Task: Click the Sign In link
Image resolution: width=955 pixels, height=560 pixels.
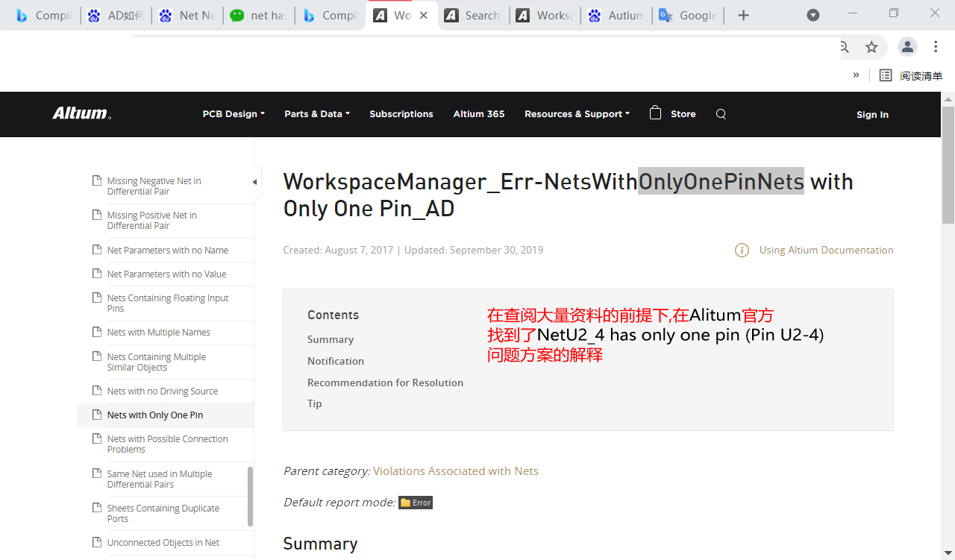Action: point(872,114)
